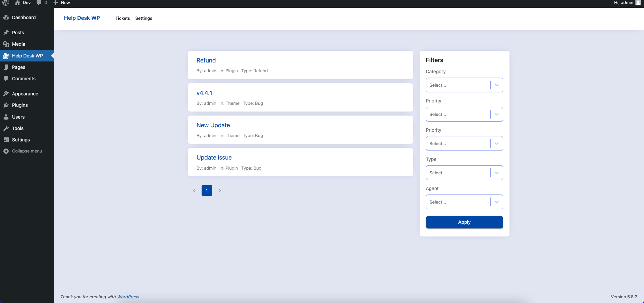Click the Media library icon

tap(6, 44)
